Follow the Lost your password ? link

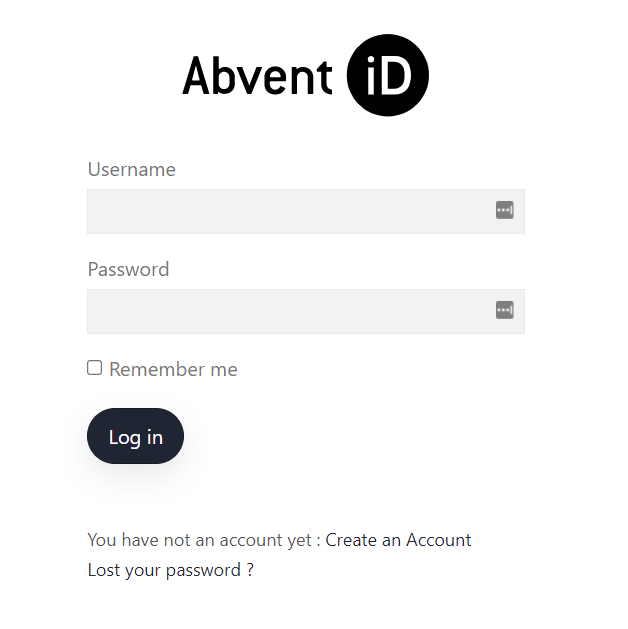click(171, 570)
